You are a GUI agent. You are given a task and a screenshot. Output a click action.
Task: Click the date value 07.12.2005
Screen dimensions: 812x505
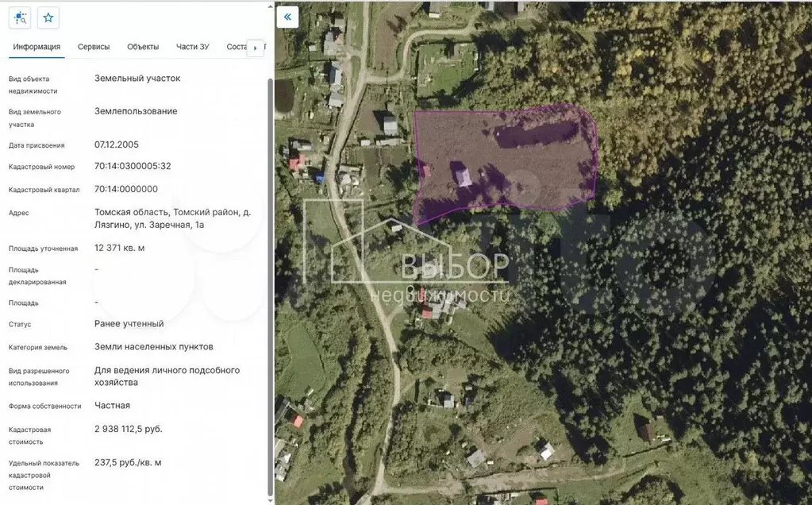point(117,145)
